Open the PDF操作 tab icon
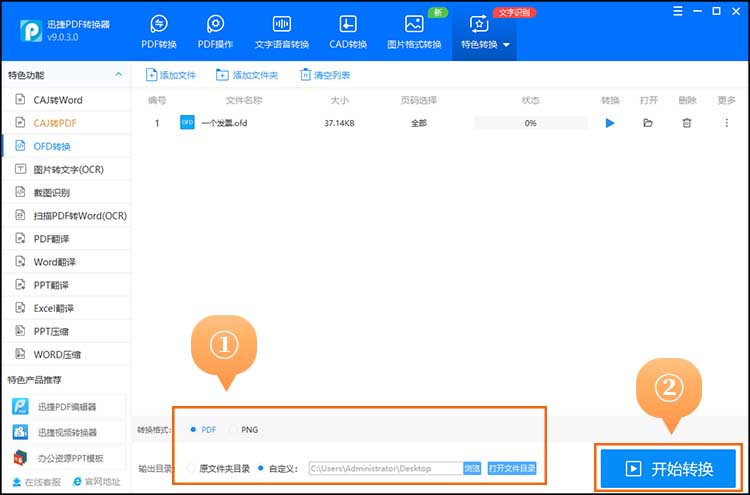The height and width of the screenshot is (495, 750). [215, 23]
